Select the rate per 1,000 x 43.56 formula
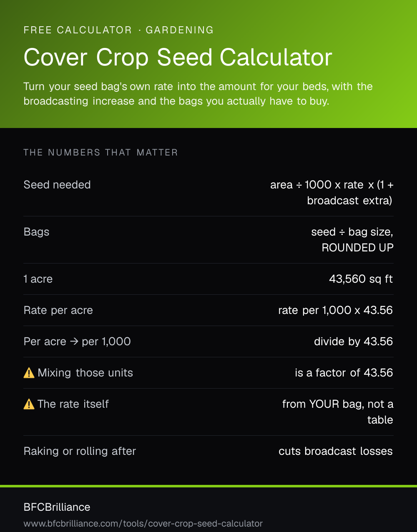The width and height of the screenshot is (417, 532). pos(335,310)
